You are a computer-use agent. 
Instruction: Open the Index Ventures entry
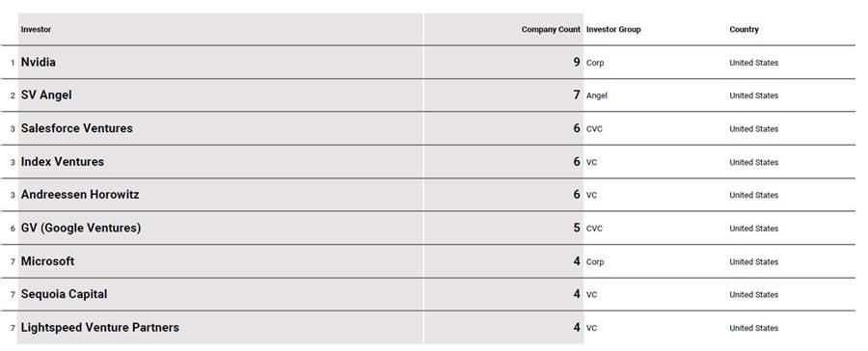(x=63, y=162)
